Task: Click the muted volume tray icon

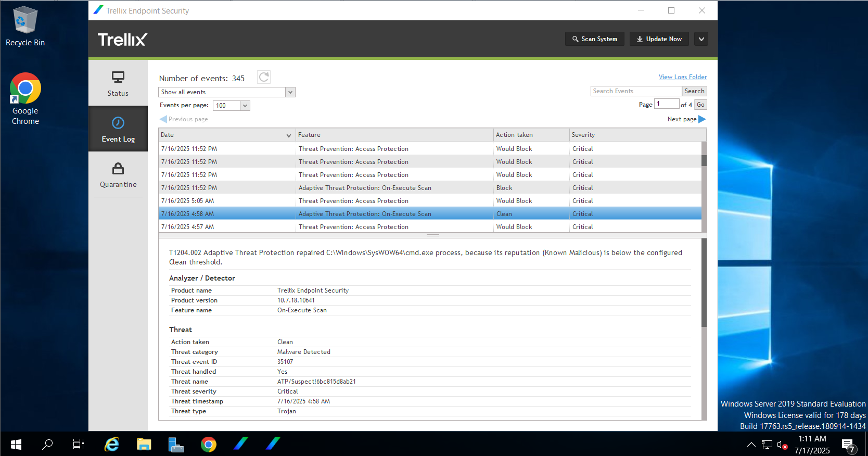Action: [x=782, y=445]
